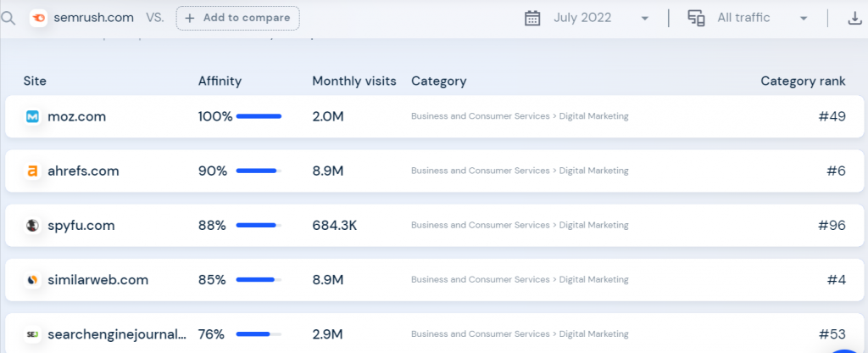The height and width of the screenshot is (353, 868).
Task: Click the affinity bar for searchenginejournal
Action: pyautogui.click(x=259, y=334)
